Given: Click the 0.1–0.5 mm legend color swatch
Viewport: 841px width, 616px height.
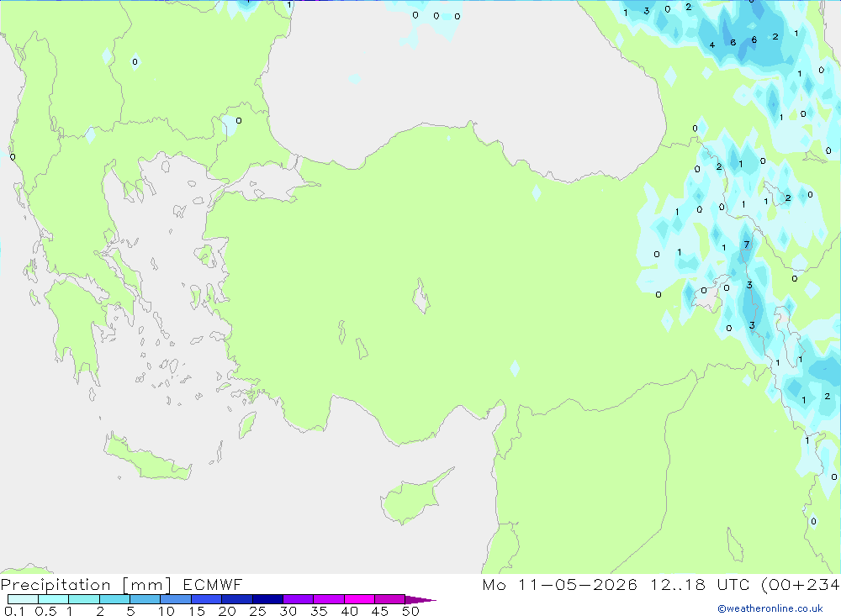Looking at the screenshot, I should 23,599.
